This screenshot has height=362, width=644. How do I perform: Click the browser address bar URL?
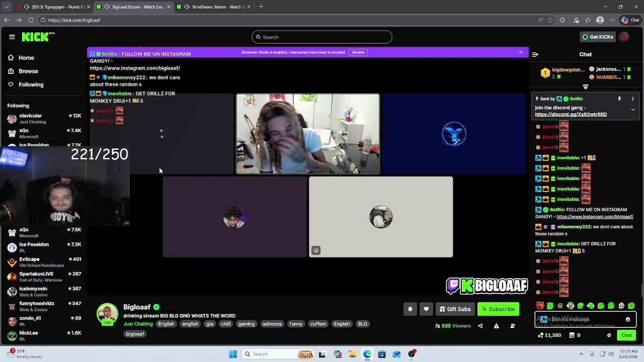click(x=74, y=20)
